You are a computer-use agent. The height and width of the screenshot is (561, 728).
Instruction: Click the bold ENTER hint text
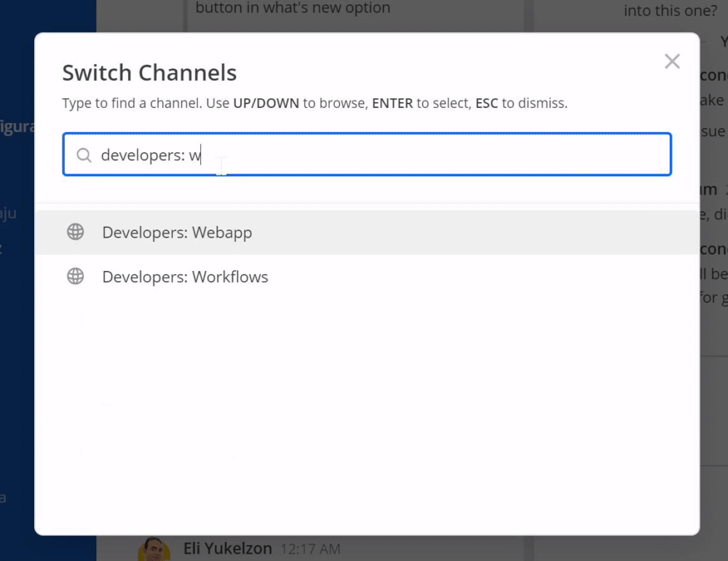click(392, 103)
